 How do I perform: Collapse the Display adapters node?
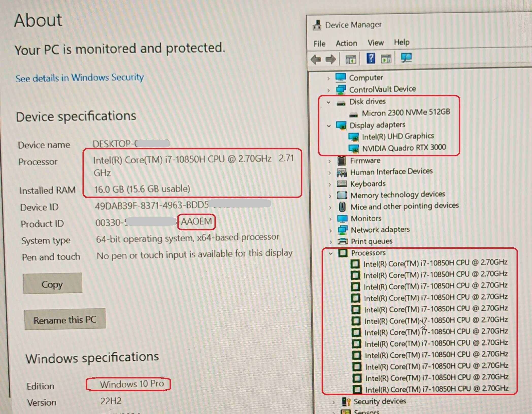(329, 126)
